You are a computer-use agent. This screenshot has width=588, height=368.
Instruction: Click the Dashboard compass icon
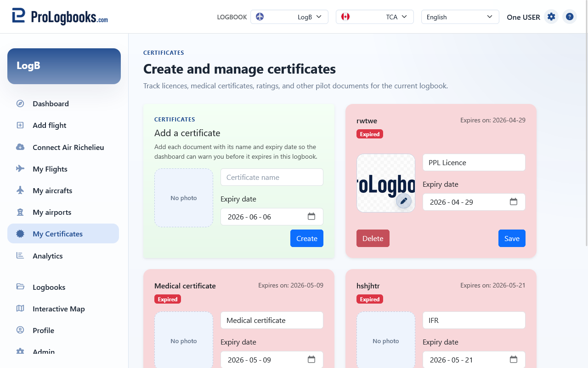point(20,103)
